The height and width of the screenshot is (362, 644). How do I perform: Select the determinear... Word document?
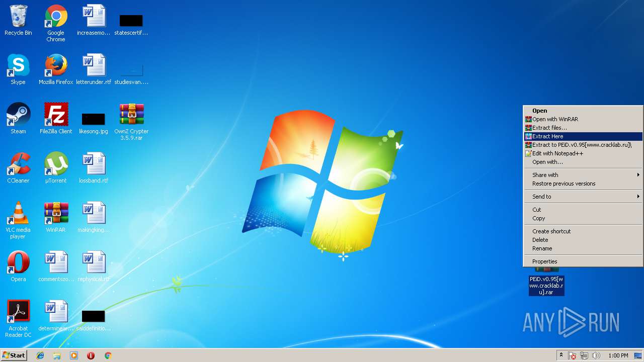coord(56,316)
